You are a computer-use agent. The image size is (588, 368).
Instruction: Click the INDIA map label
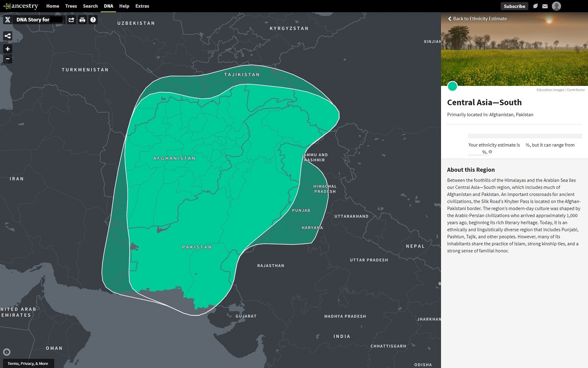342,337
